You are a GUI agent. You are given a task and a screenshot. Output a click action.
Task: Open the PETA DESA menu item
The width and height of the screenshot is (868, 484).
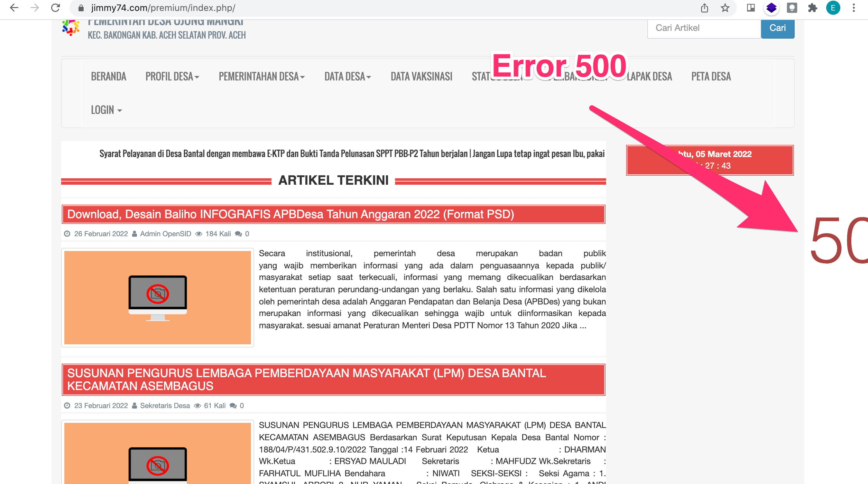(711, 77)
